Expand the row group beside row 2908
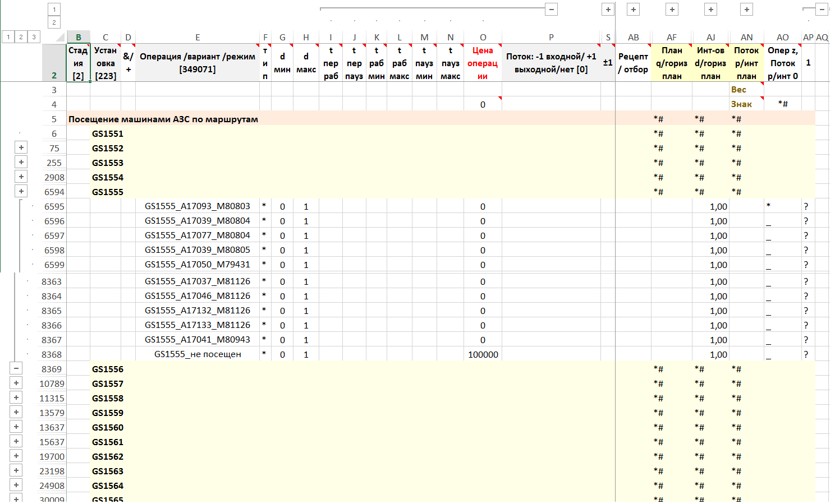835x504 pixels. [21, 177]
